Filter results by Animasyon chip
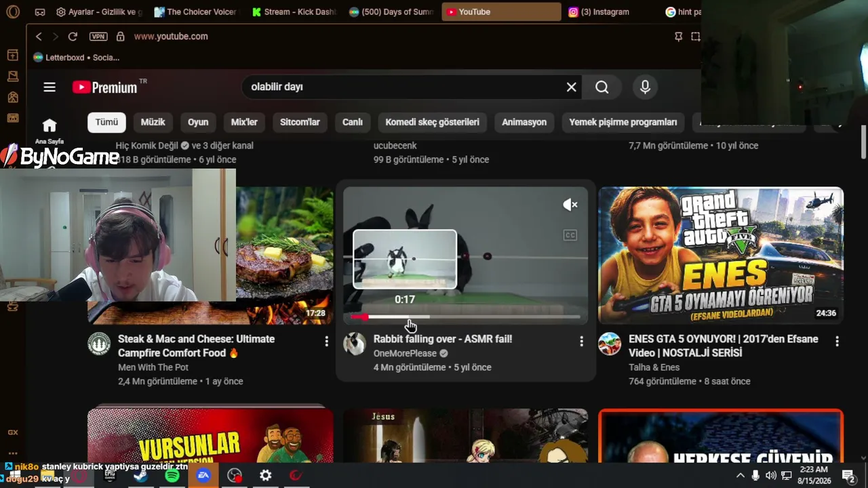Viewport: 868px width, 488px height. (x=524, y=122)
